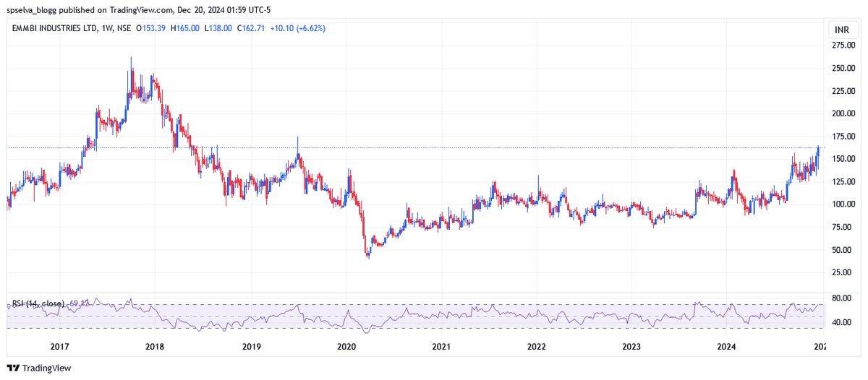Click the 2017 time axis label
The width and height of the screenshot is (868, 380).
click(59, 347)
